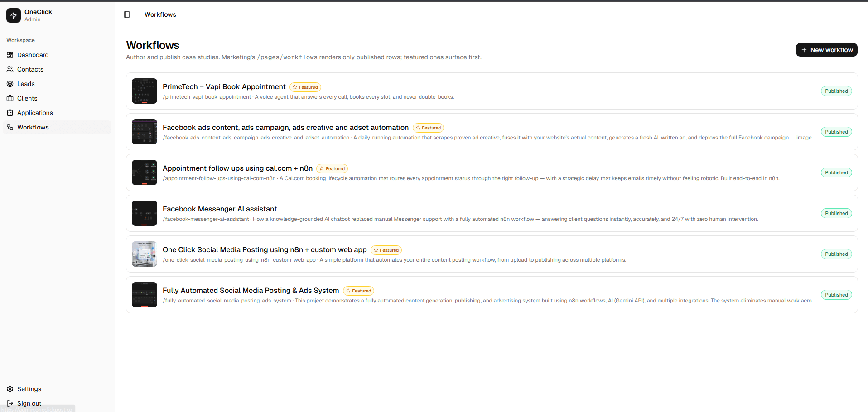
Task: Click the Workflows node icon in sidebar
Action: (10, 127)
